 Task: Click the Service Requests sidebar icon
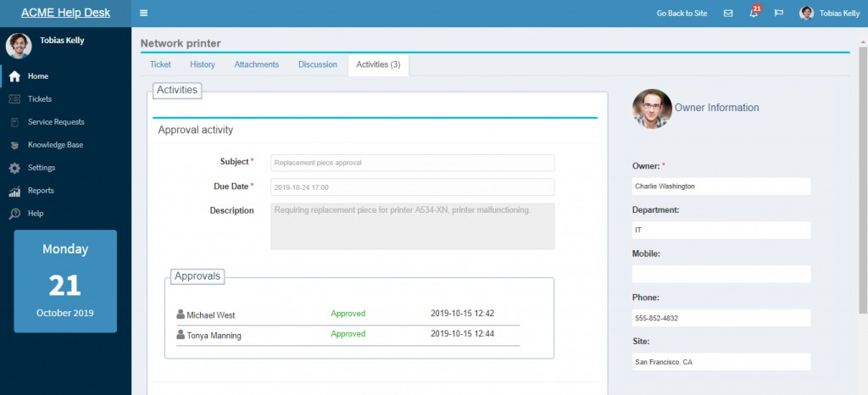tap(15, 122)
